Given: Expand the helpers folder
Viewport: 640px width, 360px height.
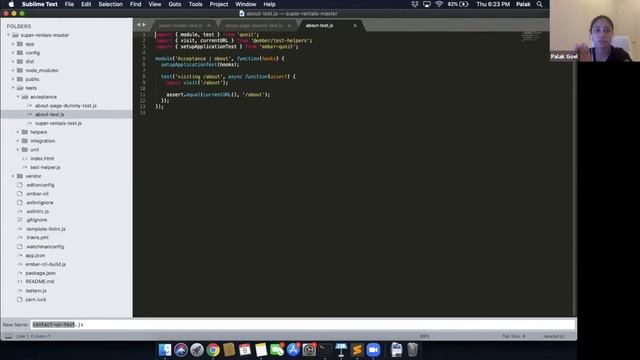Looking at the screenshot, I should click(18, 132).
